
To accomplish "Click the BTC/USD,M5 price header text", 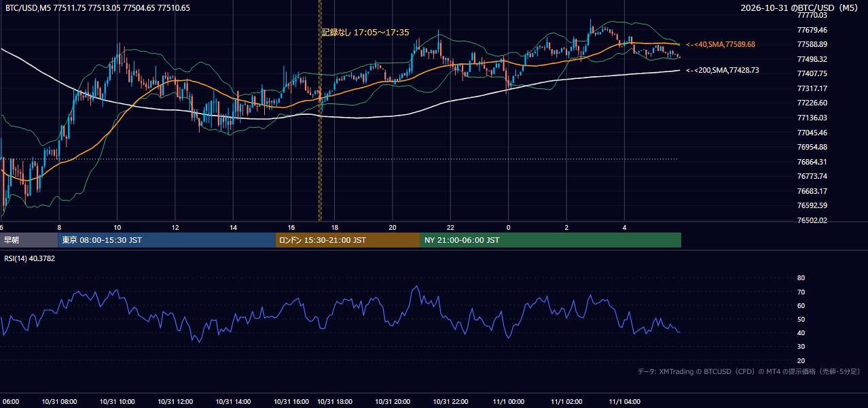I will pyautogui.click(x=98, y=8).
